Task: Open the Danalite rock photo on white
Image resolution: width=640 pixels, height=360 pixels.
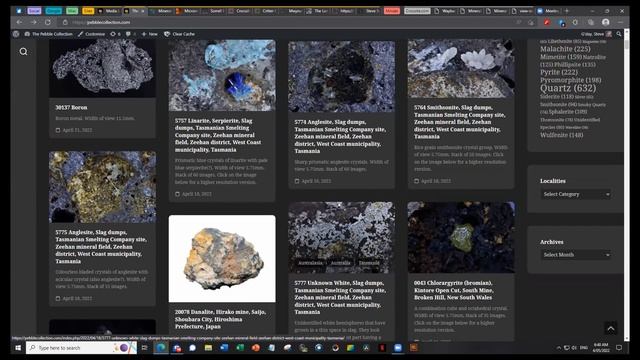Action: point(222,259)
